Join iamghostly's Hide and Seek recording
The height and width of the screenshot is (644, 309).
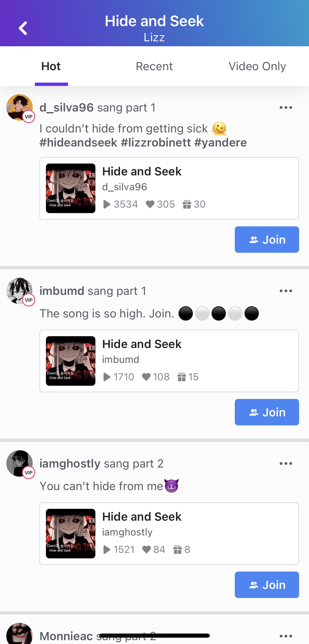click(x=267, y=585)
